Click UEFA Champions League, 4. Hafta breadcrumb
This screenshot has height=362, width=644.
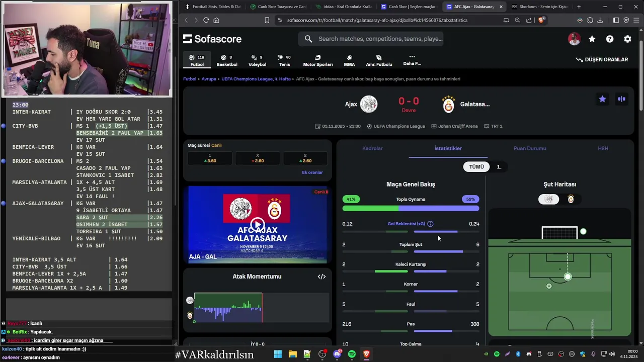256,79
